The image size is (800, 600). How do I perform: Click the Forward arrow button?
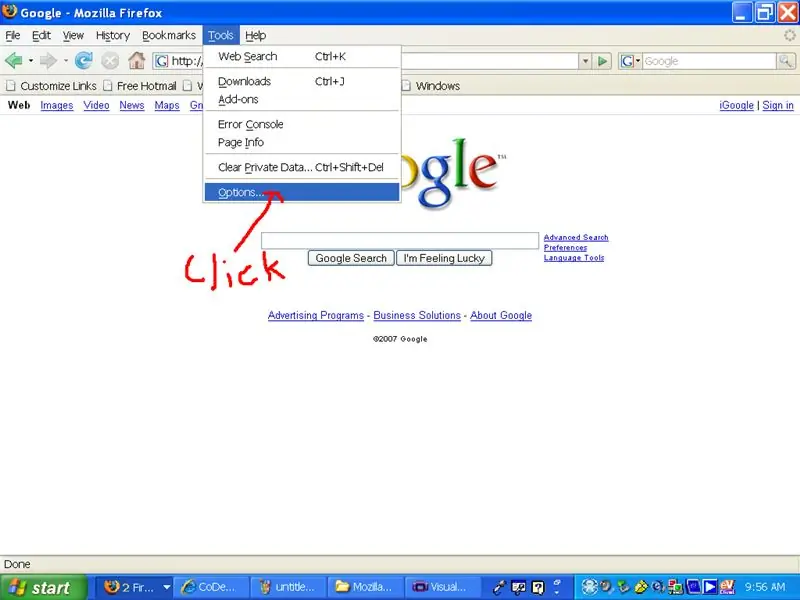click(x=48, y=61)
